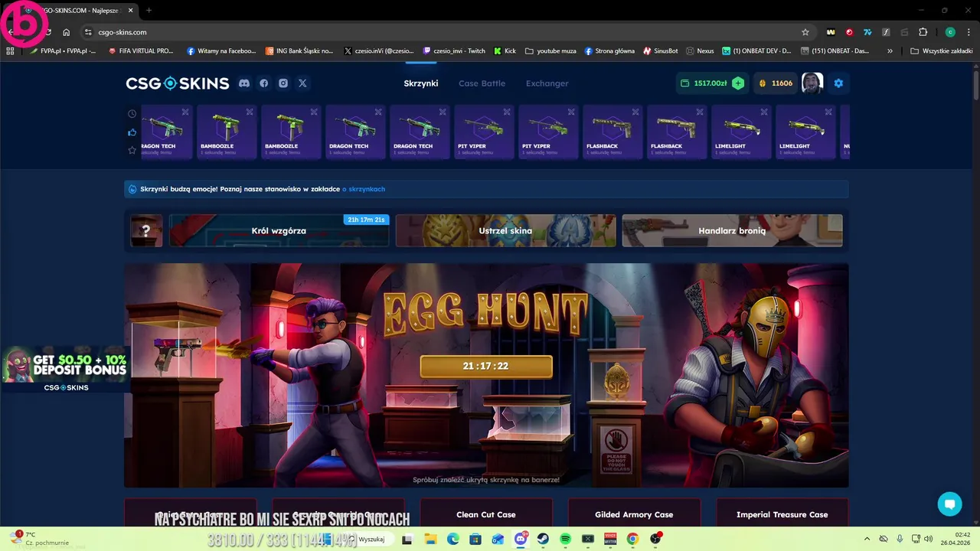The height and width of the screenshot is (551, 980).
Task: Click the question mark mystery box
Action: coord(146,230)
